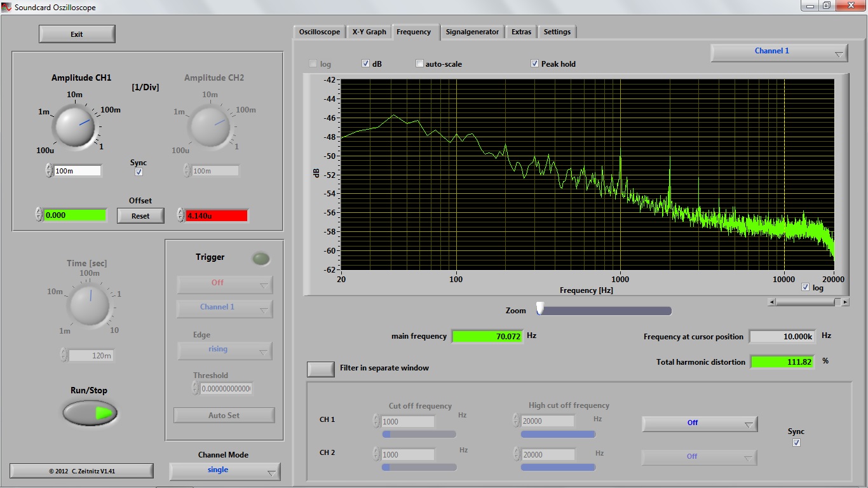
Task: Open the Signalgenerator tab
Action: pos(472,32)
